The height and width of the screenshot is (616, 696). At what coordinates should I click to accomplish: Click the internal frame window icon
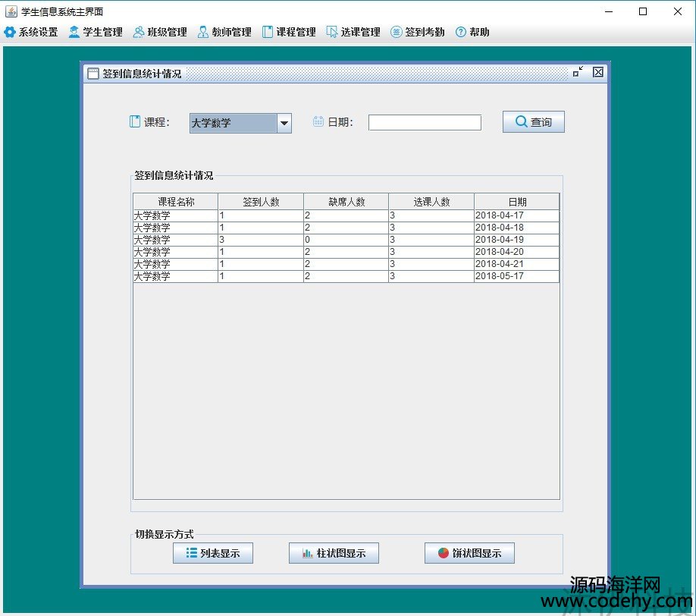click(x=93, y=74)
